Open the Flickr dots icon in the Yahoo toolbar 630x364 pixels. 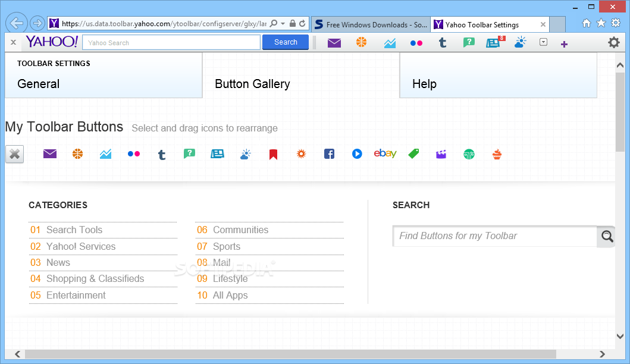(416, 43)
